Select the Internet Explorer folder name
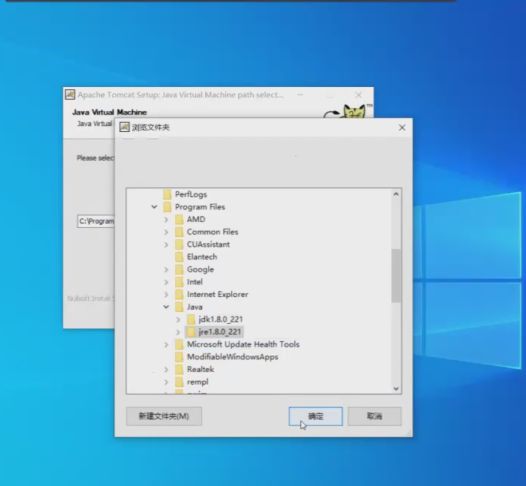The image size is (526, 486). tap(217, 294)
